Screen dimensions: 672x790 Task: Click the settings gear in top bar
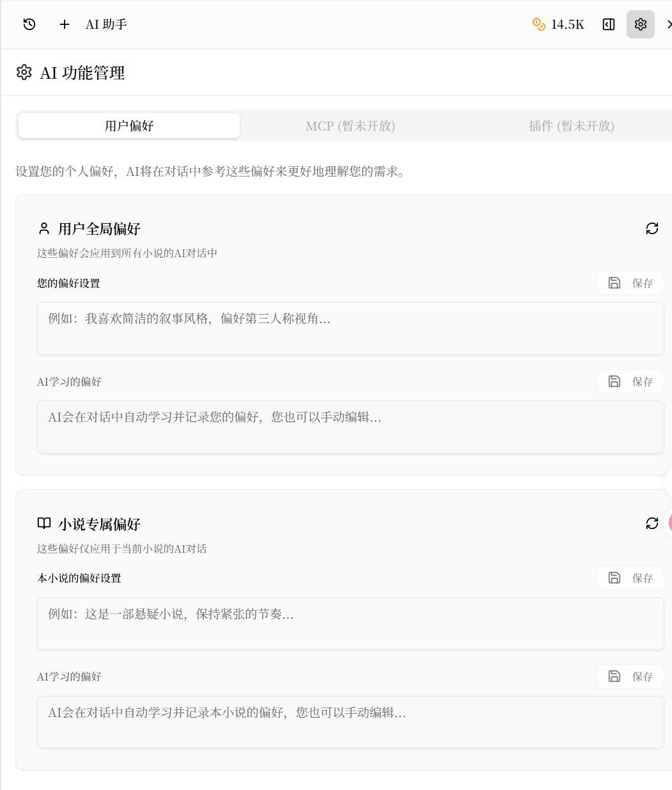click(640, 24)
